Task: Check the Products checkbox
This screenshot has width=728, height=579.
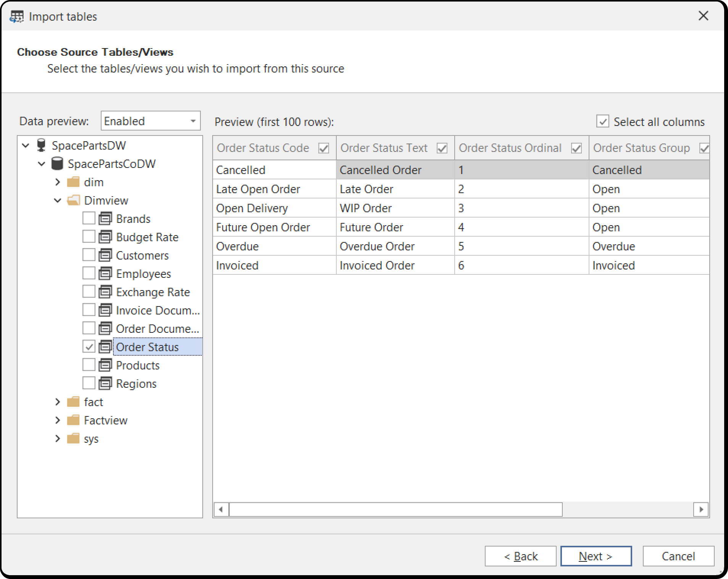Action: click(89, 365)
